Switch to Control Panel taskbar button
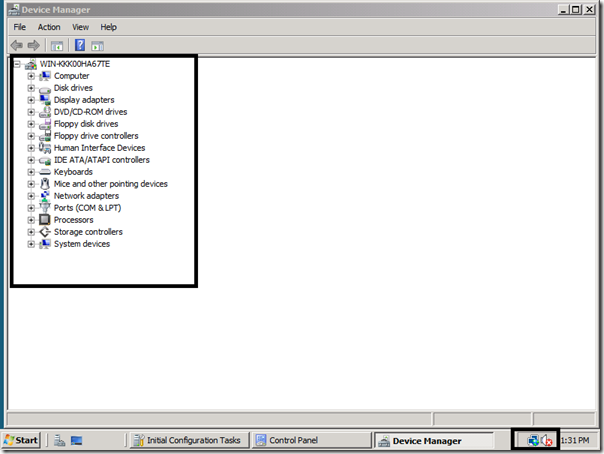 pos(311,440)
